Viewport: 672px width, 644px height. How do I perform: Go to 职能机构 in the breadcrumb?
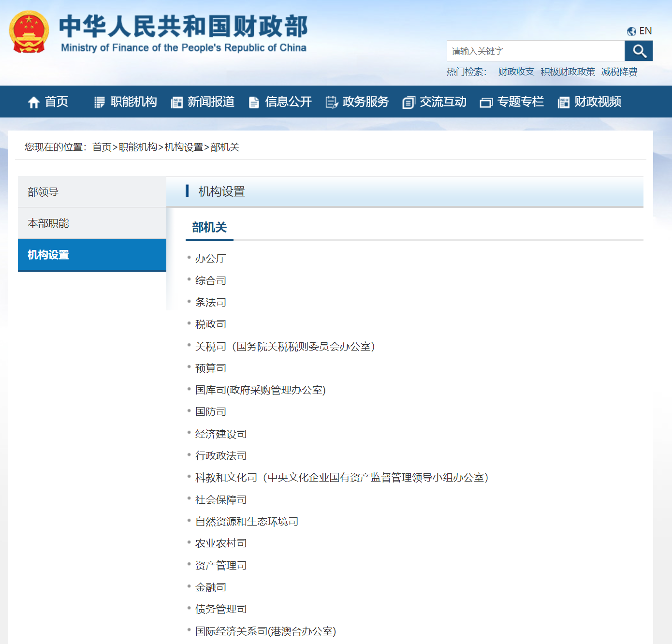(138, 147)
